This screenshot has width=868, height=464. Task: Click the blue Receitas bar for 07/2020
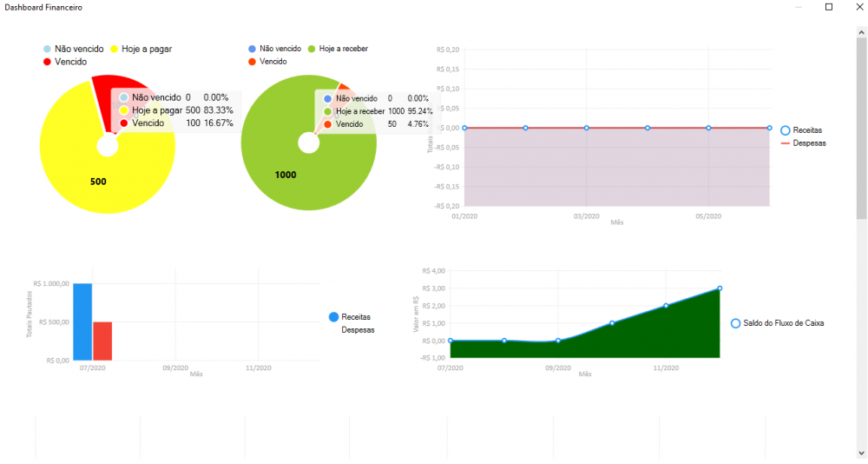tap(82, 321)
